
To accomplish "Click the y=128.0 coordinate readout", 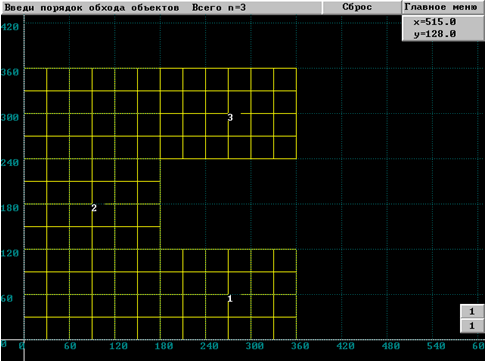I will [x=435, y=34].
